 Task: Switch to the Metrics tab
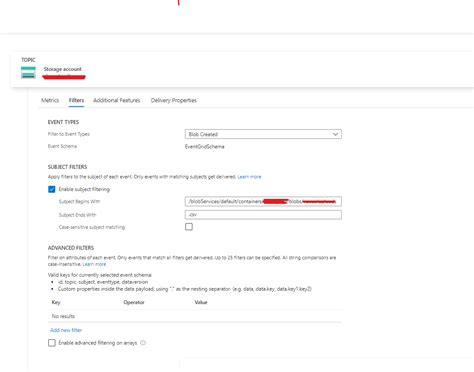pyautogui.click(x=50, y=100)
